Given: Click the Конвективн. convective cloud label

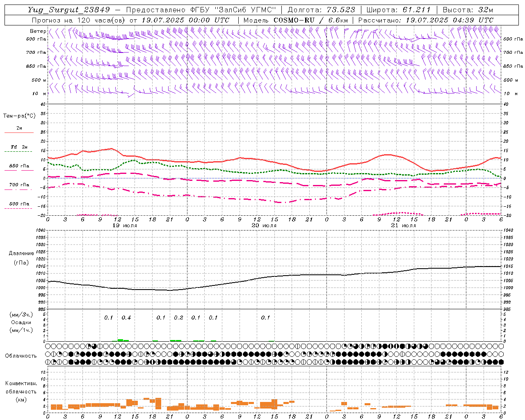Looking at the screenshot, I should [x=21, y=383].
